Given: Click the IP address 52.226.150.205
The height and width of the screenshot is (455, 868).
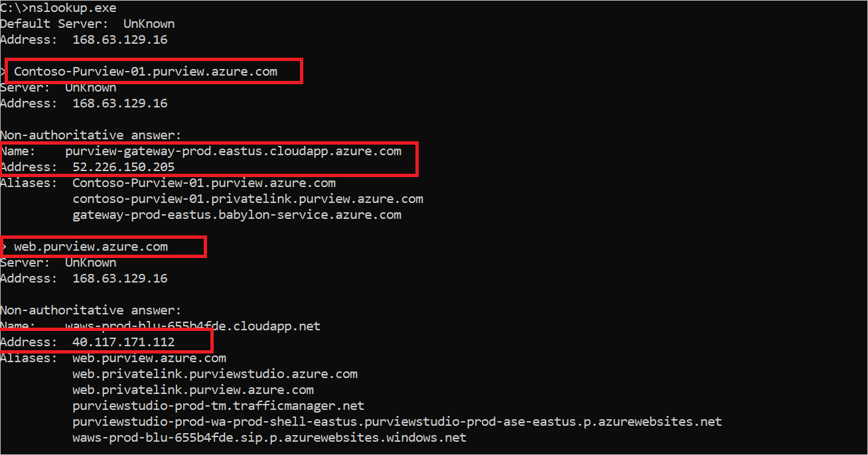Looking at the screenshot, I should tap(123, 167).
